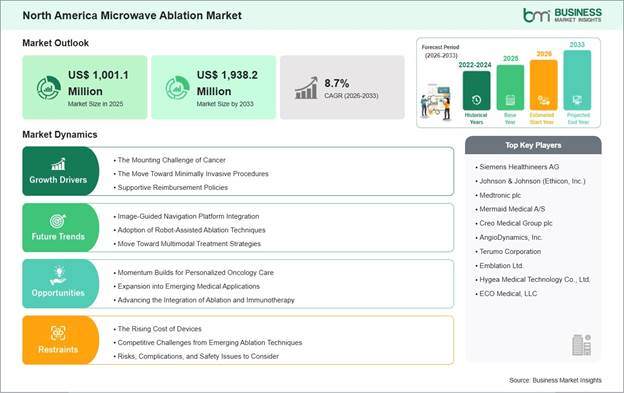The height and width of the screenshot is (393, 624).
Task: Click the BMI Business Market Insights logo
Action: tap(562, 15)
